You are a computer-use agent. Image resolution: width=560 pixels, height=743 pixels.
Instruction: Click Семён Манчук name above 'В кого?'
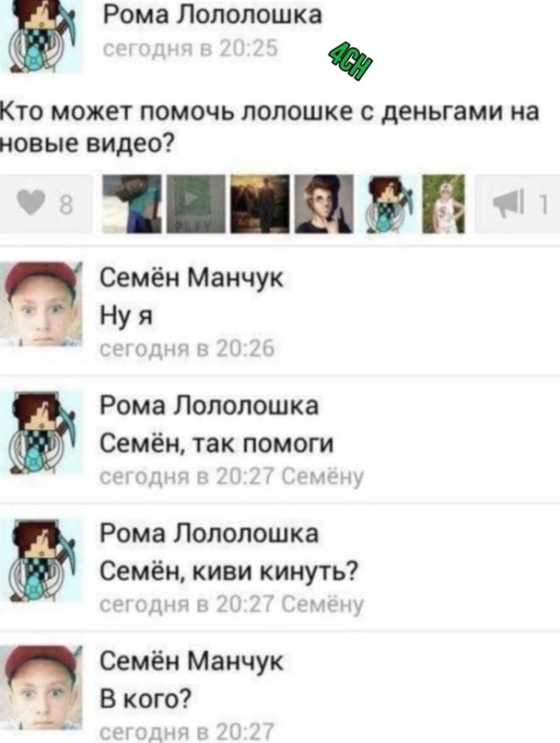[191, 661]
